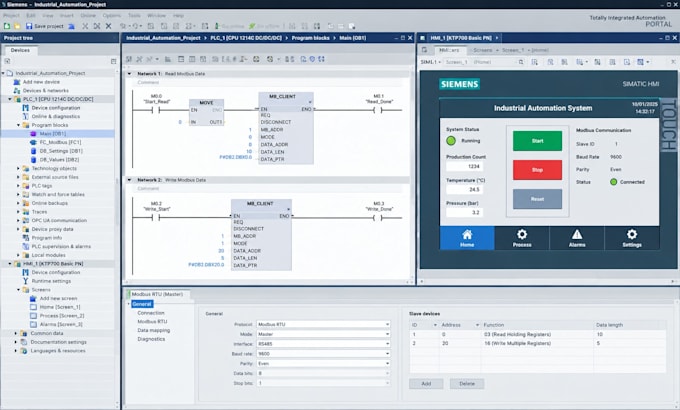Open Device configuration under HMI_1
Image resolution: width=680 pixels, height=410 pixels.
(x=56, y=272)
